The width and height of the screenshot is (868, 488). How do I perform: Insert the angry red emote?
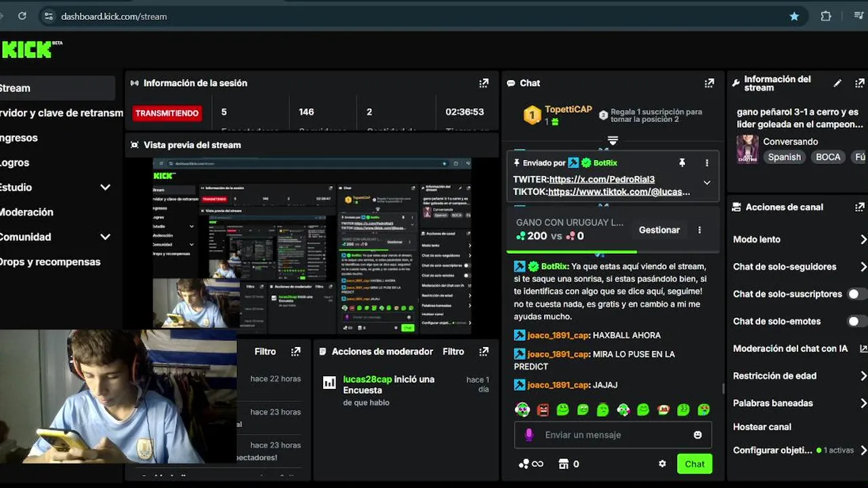(543, 409)
